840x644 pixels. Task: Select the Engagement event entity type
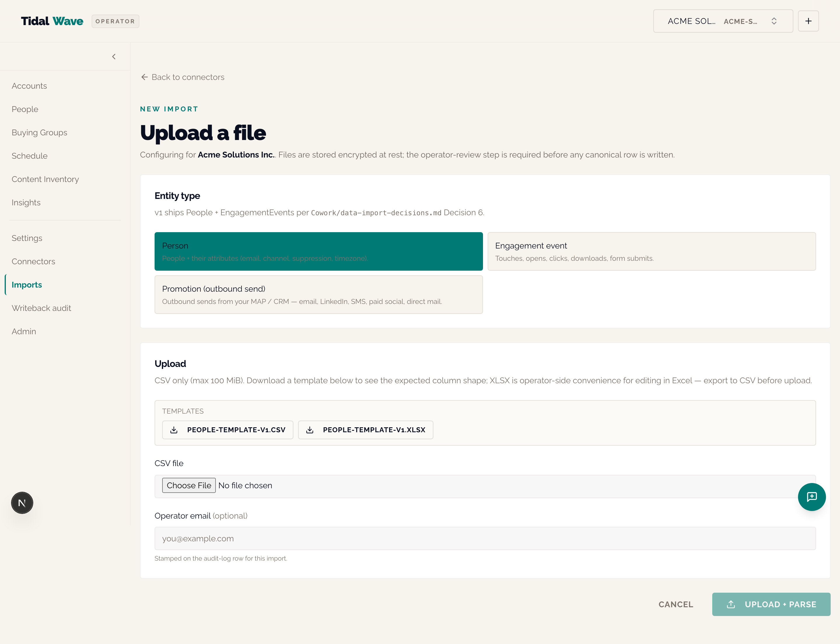tap(652, 251)
